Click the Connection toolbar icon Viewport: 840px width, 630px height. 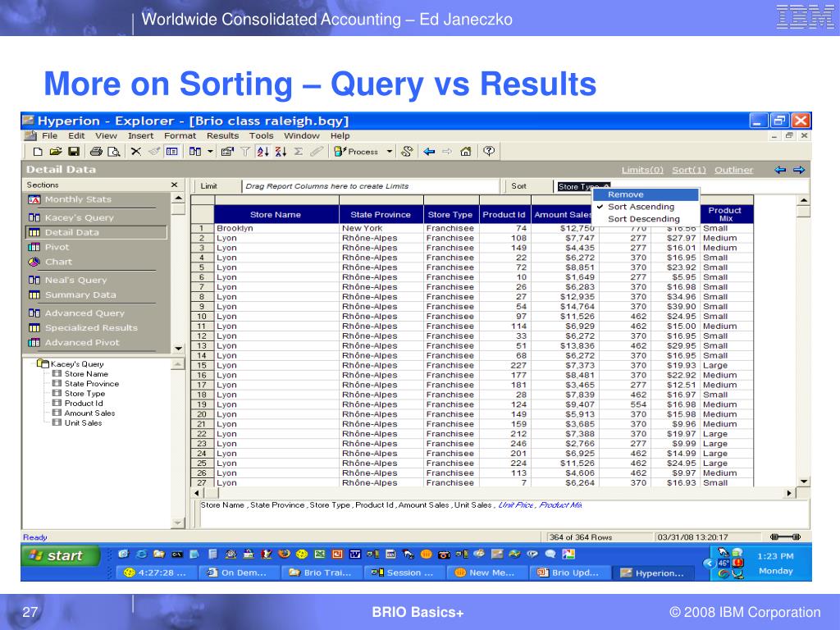[x=407, y=152]
